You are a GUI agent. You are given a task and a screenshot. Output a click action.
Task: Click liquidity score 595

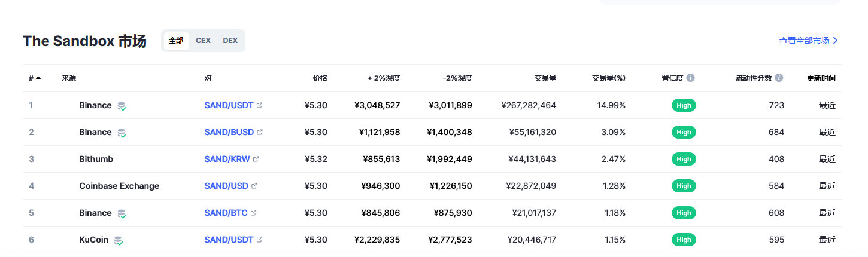(776, 240)
